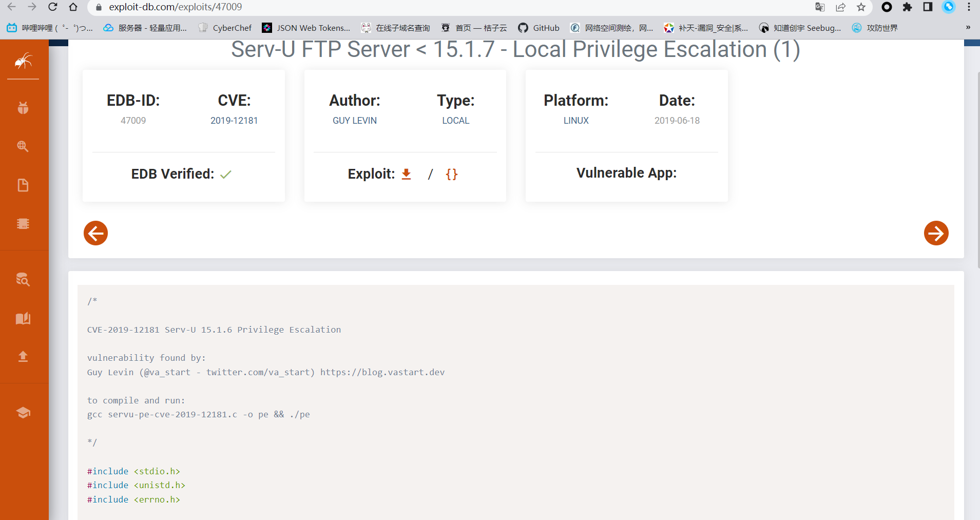Image resolution: width=980 pixels, height=520 pixels.
Task: Download the exploit using red arrow icon
Action: (407, 174)
